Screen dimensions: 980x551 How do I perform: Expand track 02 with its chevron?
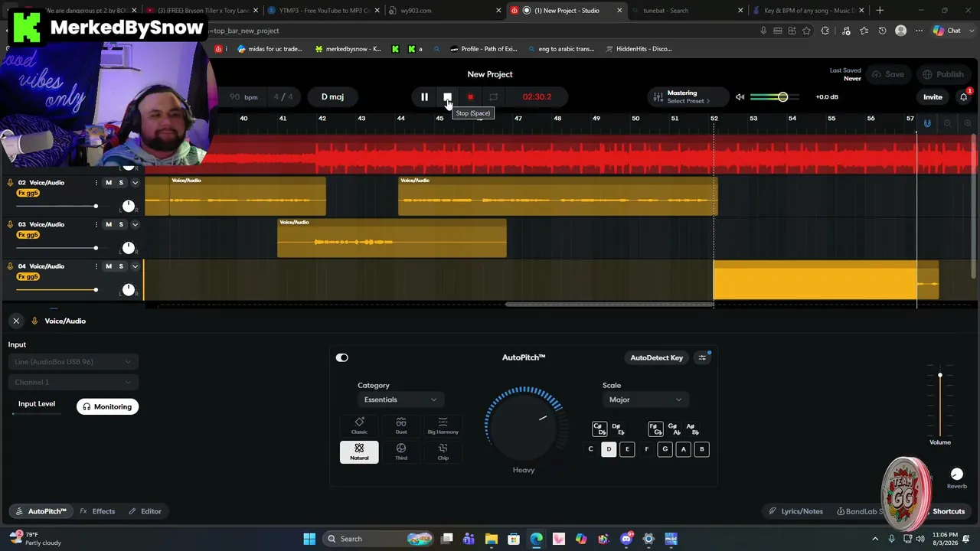(135, 183)
